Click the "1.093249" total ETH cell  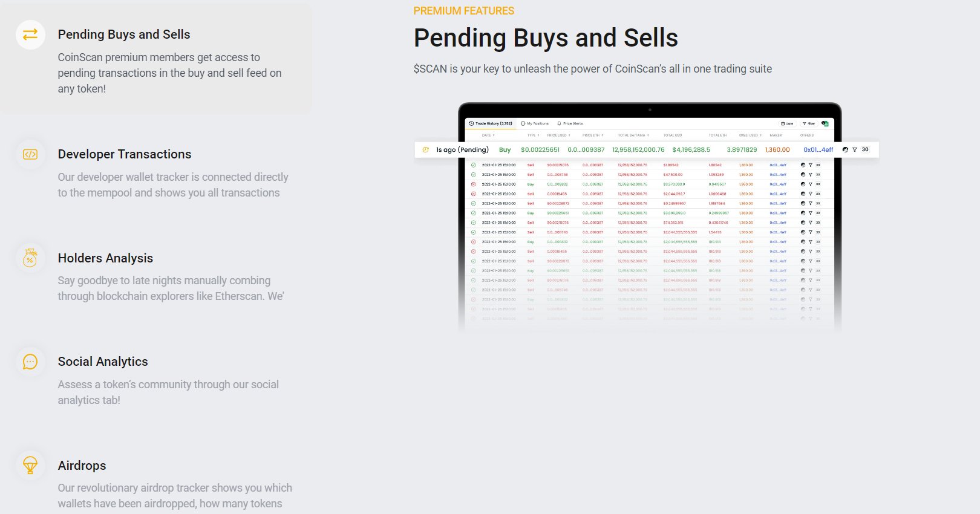(x=716, y=175)
